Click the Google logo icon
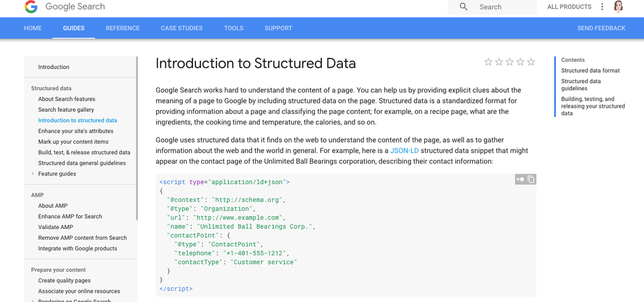644x302 pixels. (x=31, y=7)
